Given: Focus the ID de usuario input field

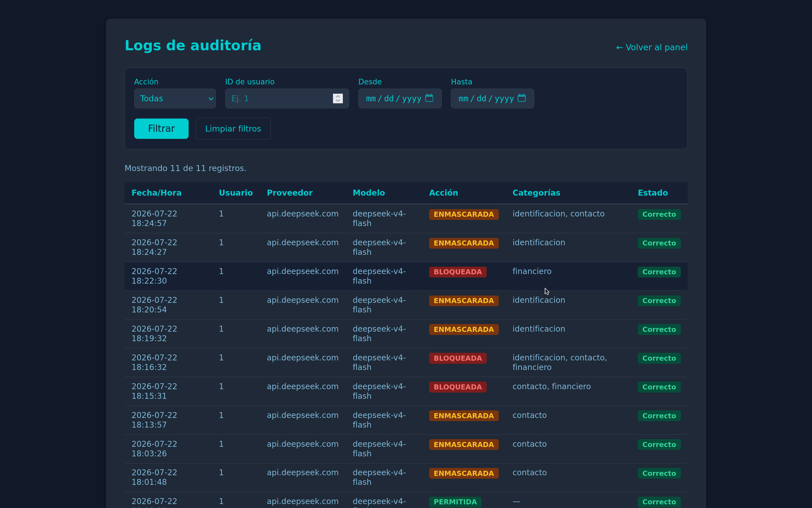Looking at the screenshot, I should coord(287,98).
